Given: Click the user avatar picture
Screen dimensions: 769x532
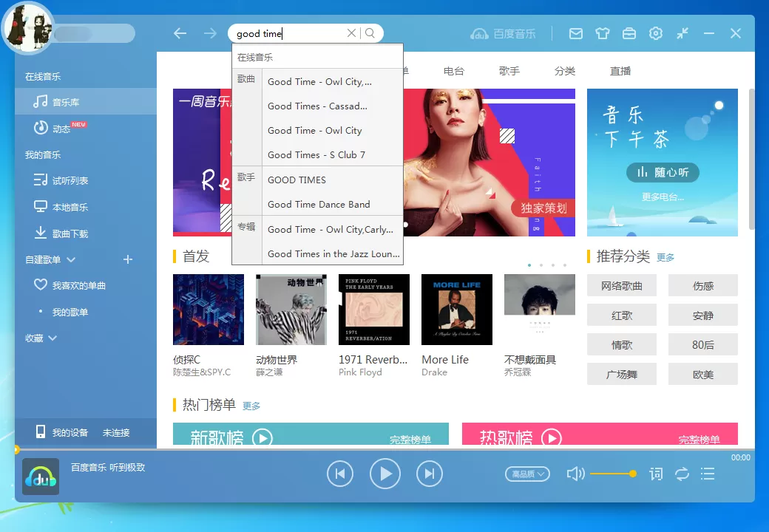Looking at the screenshot, I should [x=28, y=28].
